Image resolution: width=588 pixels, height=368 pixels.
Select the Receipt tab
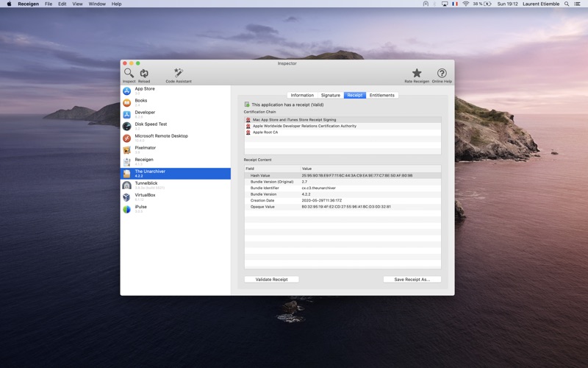pyautogui.click(x=355, y=96)
